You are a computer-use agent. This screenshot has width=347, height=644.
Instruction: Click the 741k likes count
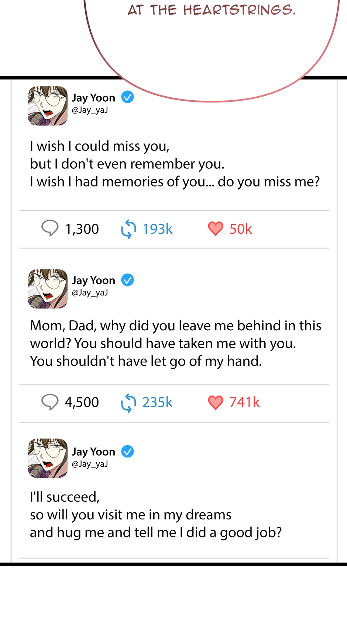coord(244,402)
